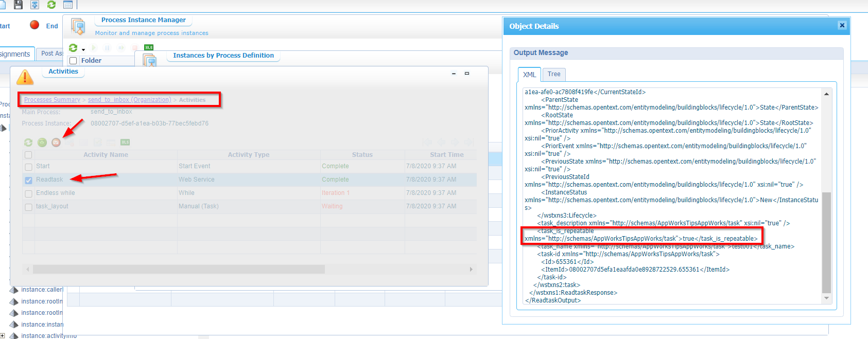Image resolution: width=868 pixels, height=339 pixels.
Task: Click the save floppy disk icon
Action: click(18, 5)
